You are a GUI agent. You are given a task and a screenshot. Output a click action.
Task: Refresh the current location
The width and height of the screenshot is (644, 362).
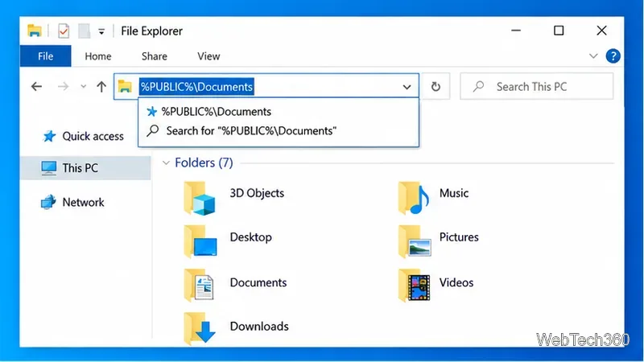[x=436, y=87]
